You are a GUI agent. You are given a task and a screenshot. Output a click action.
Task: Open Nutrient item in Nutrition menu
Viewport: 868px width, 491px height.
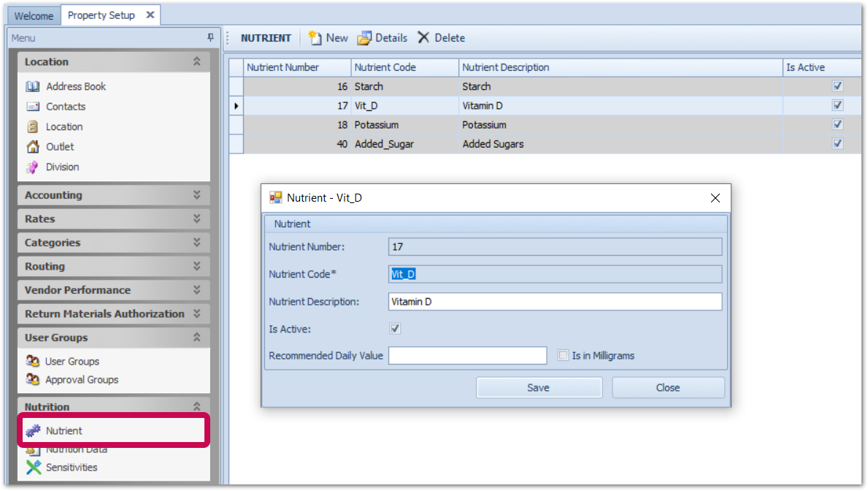point(64,431)
